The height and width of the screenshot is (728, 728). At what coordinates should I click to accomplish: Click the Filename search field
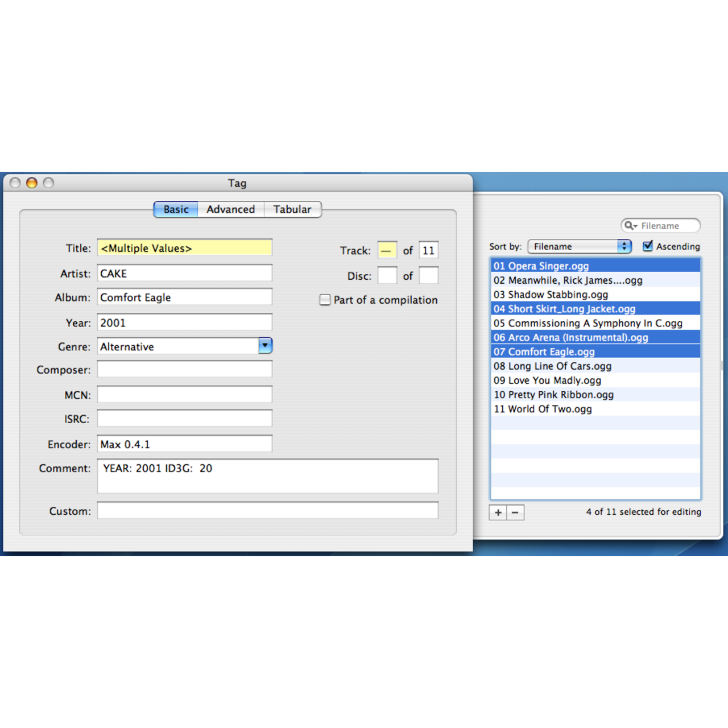(667, 226)
